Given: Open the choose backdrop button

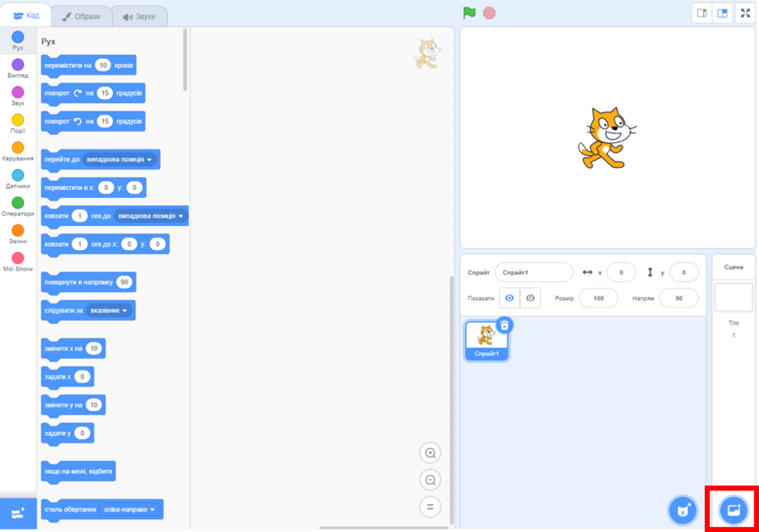Looking at the screenshot, I should pos(733,509).
